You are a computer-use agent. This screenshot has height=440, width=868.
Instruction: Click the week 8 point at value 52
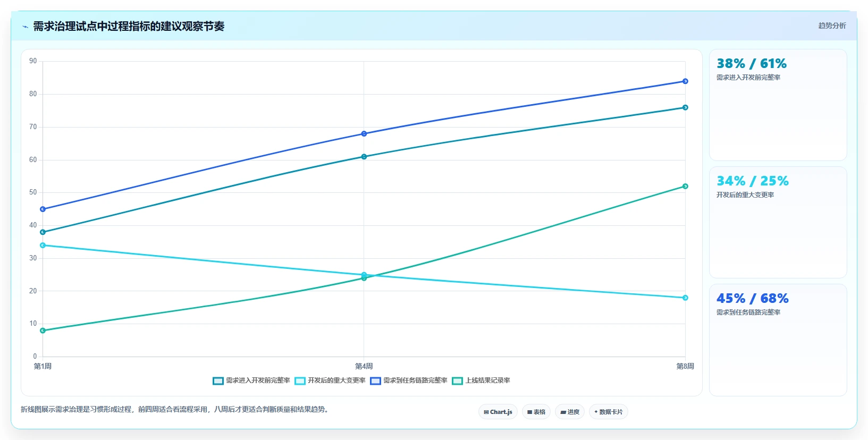[685, 187]
